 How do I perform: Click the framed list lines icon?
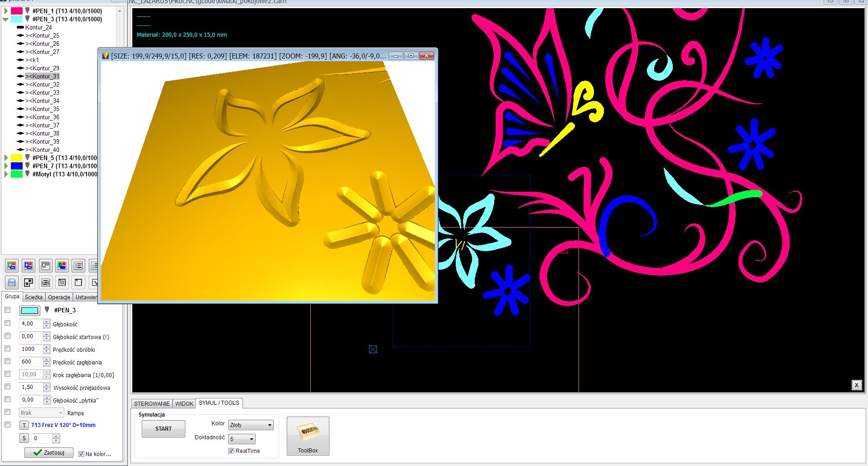(x=45, y=282)
